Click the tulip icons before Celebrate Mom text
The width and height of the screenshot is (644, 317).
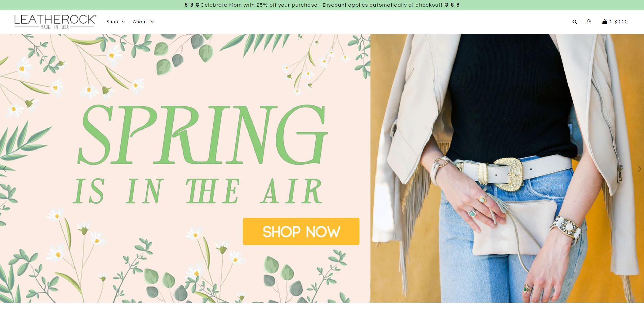point(192,5)
